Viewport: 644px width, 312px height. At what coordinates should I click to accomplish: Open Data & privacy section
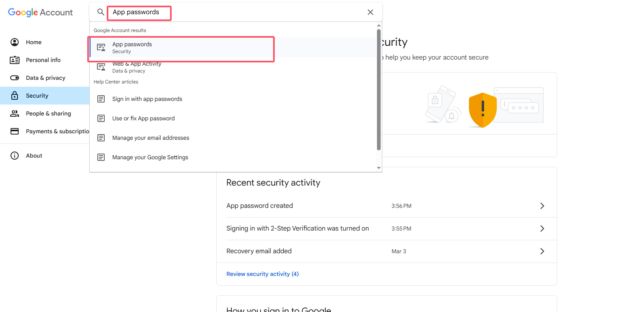45,78
